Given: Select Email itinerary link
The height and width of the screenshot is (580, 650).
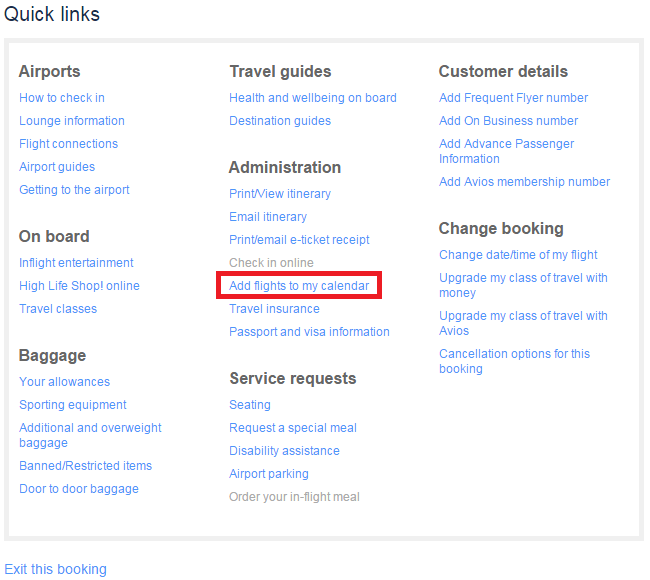Looking at the screenshot, I should (268, 217).
